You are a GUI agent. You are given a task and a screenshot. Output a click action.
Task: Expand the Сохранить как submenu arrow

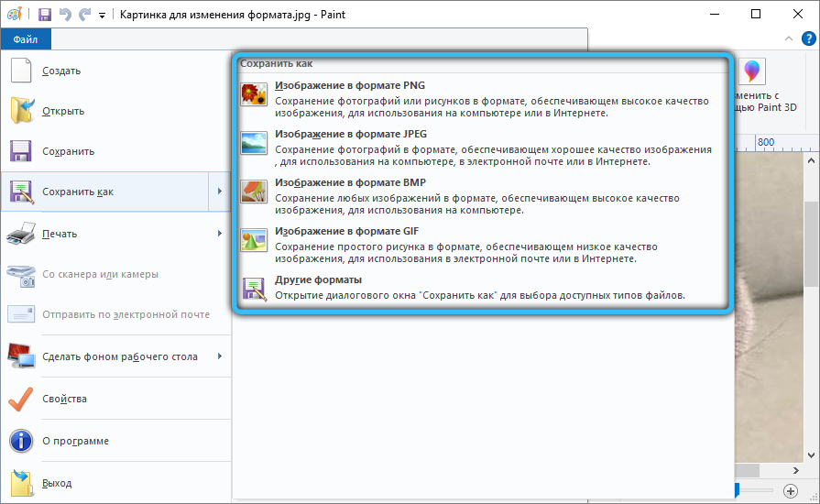click(x=220, y=192)
